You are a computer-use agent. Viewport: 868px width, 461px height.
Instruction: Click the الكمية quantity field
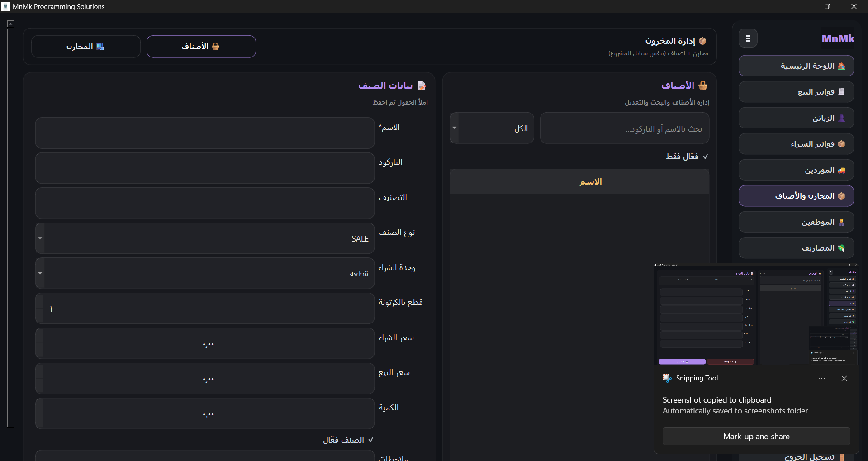click(x=205, y=413)
